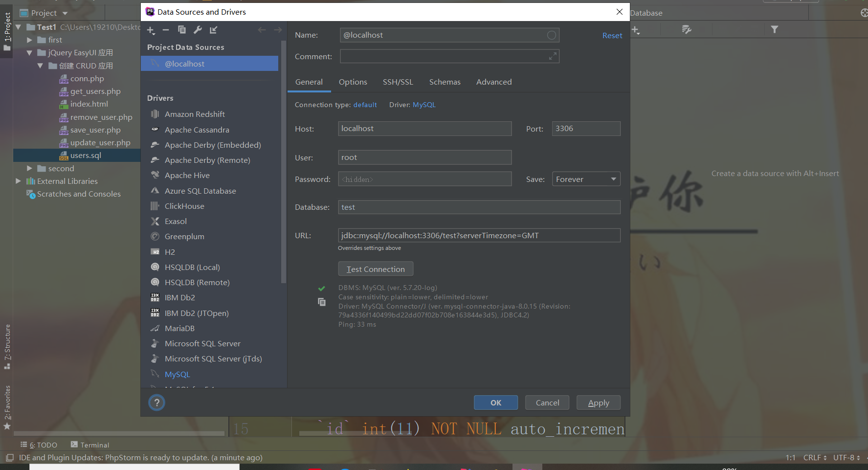Switch to the Advanced tab

[494, 82]
